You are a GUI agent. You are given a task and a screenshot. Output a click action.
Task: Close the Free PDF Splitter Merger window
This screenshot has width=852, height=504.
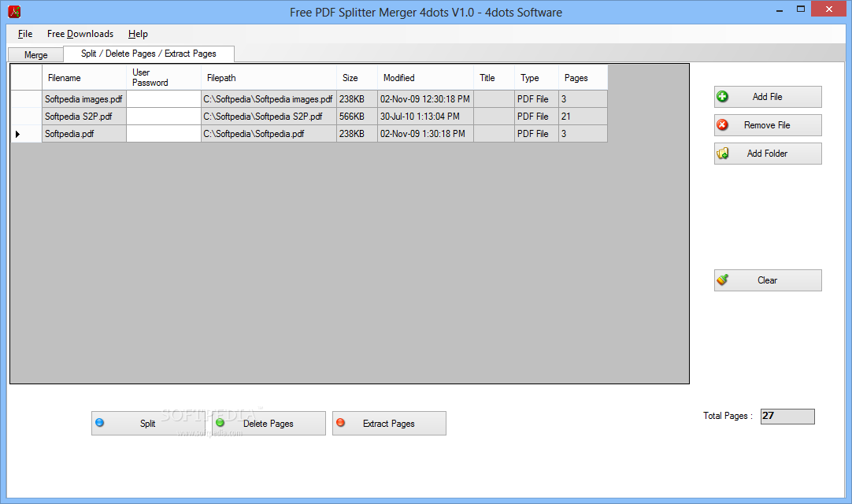[x=828, y=9]
